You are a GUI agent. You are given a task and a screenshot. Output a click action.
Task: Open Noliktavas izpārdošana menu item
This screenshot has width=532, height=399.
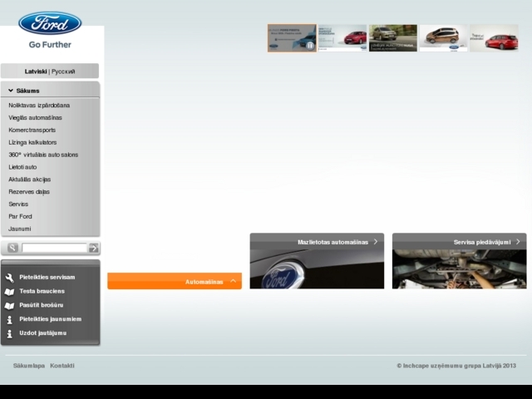39,106
